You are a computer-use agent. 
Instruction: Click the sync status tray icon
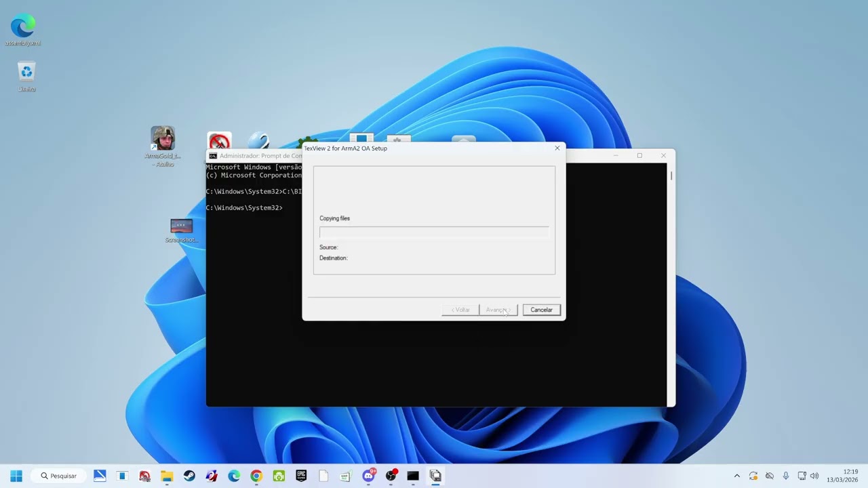[x=753, y=476]
